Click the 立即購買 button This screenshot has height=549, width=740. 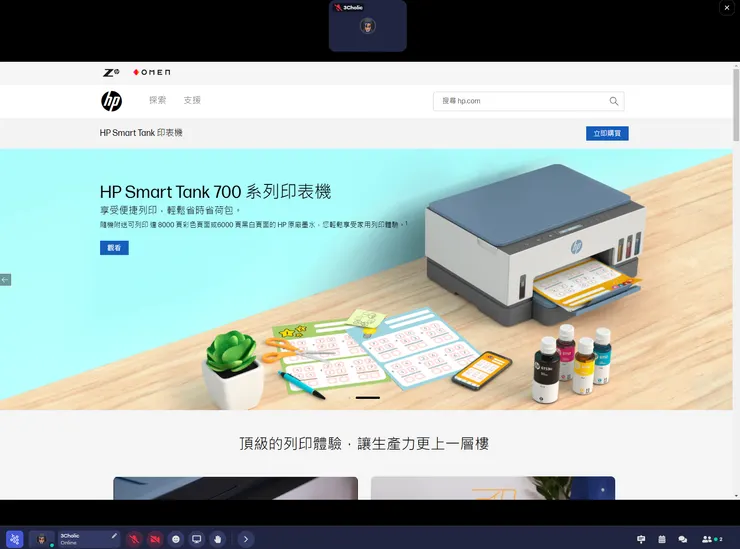click(607, 133)
